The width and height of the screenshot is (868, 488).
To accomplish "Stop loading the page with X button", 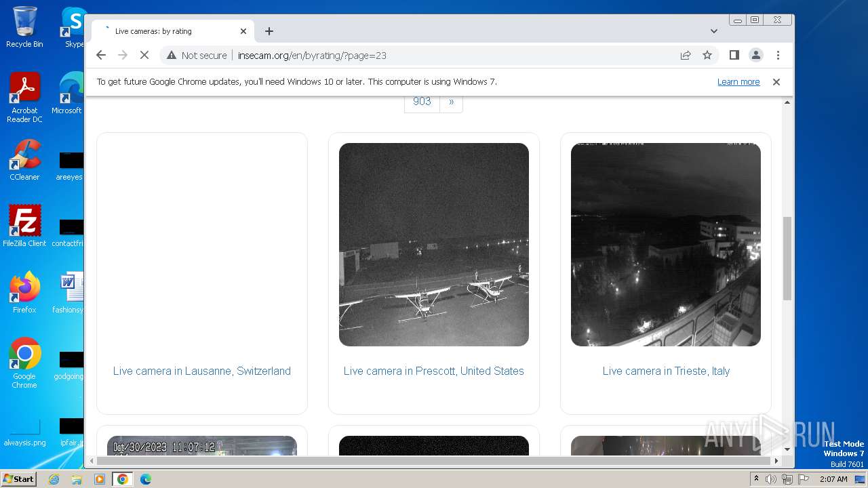I will 144,55.
